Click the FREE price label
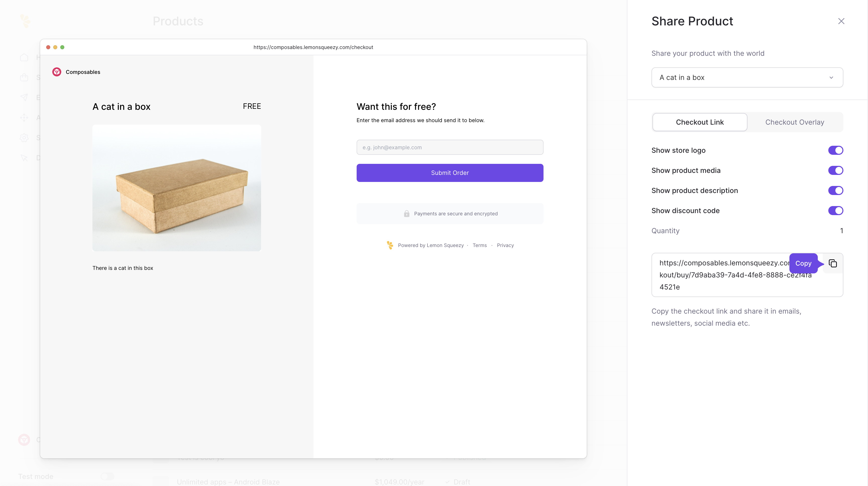This screenshot has height=486, width=868. click(x=252, y=106)
